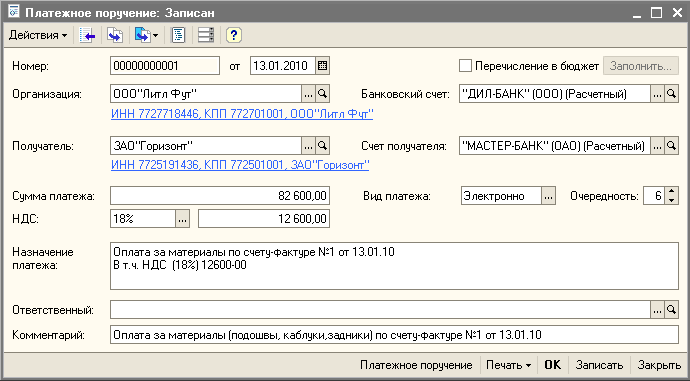This screenshot has width=690, height=381.
Task: Open magnifier icon for Получатель field
Action: pyautogui.click(x=323, y=146)
